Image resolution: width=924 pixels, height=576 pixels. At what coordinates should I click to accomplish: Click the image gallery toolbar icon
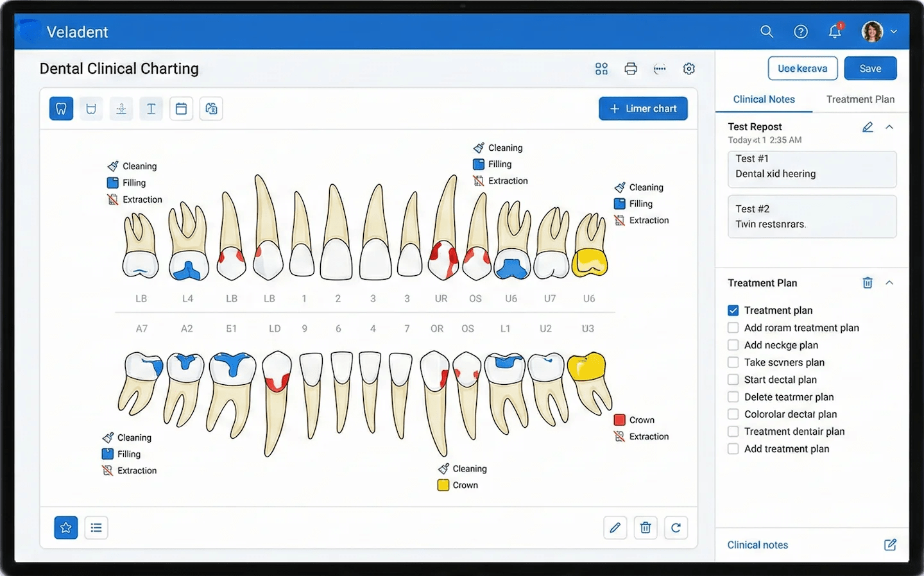211,108
